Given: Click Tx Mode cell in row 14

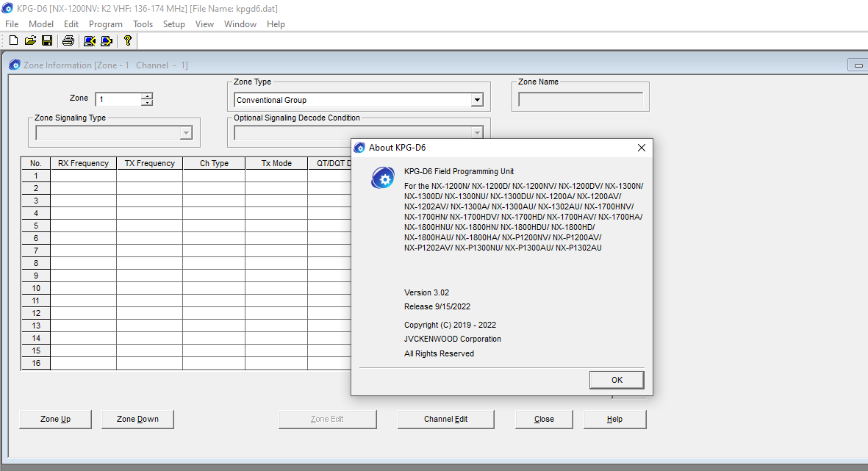Looking at the screenshot, I should [x=276, y=338].
